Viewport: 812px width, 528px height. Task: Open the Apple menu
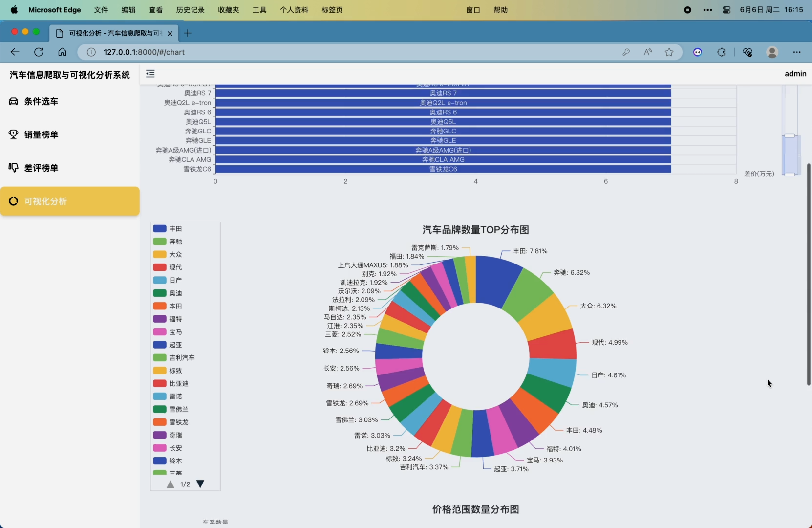click(14, 10)
